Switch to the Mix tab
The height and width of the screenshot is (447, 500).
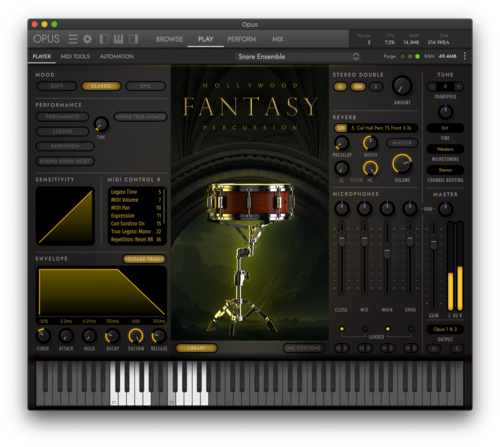pyautogui.click(x=277, y=39)
